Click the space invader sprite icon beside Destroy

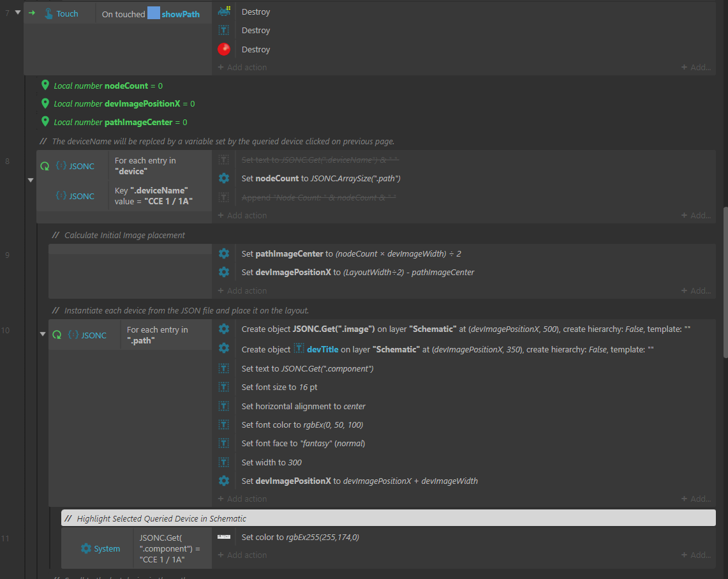point(224,11)
